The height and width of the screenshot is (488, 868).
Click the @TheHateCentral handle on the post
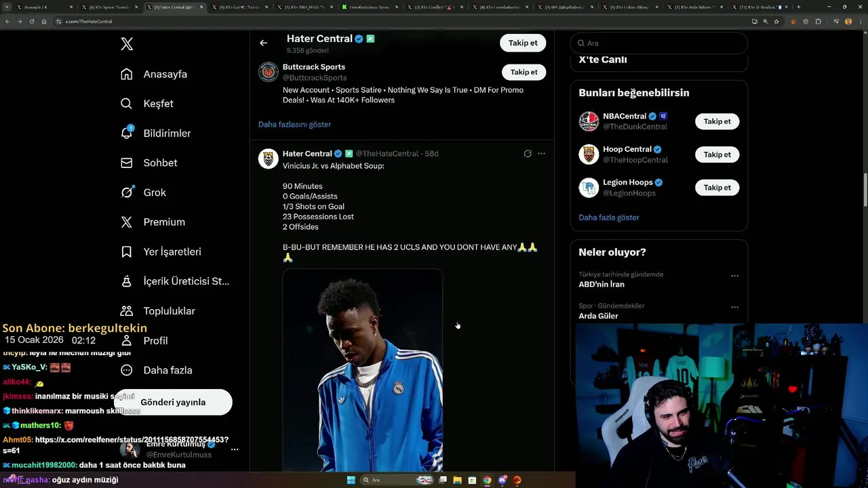(387, 154)
